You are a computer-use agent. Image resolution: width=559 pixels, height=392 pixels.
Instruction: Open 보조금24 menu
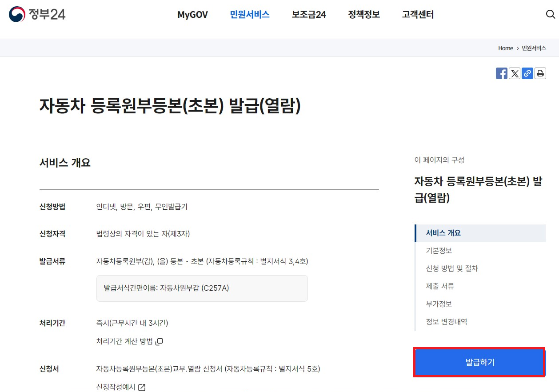pyautogui.click(x=309, y=15)
